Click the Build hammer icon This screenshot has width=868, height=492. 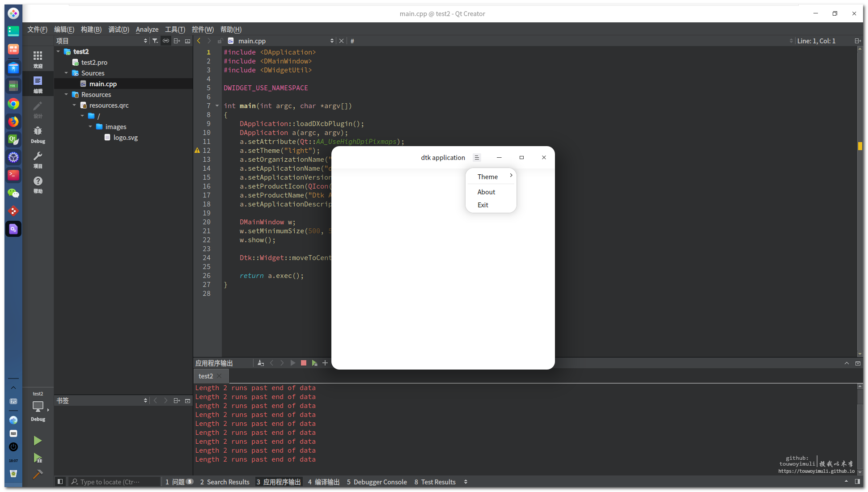click(38, 474)
